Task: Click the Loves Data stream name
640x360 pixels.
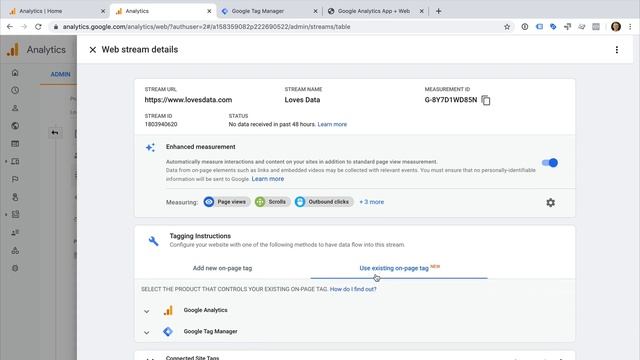Action: 302,100
